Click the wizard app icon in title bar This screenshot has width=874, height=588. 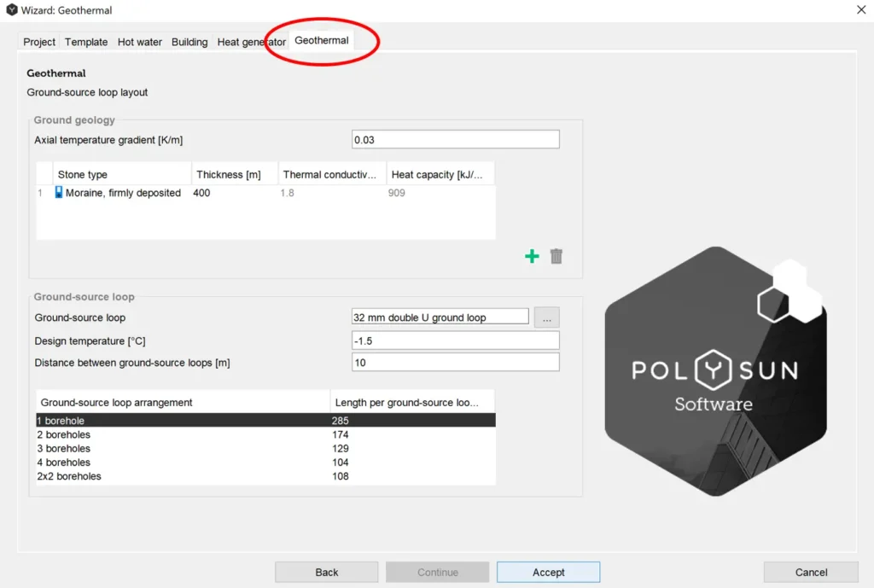pos(11,10)
